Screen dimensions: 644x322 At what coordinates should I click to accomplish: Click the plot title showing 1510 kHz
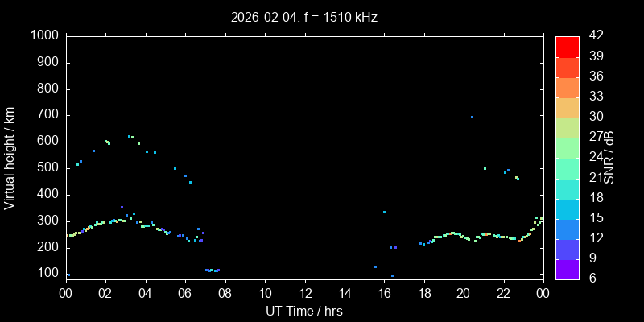pos(304,16)
